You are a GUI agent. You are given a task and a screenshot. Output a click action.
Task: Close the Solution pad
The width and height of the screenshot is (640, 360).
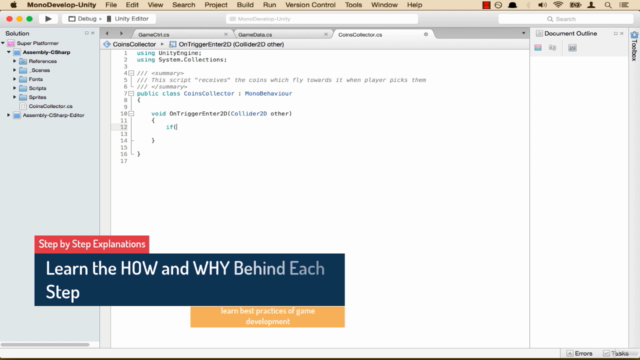93,33
